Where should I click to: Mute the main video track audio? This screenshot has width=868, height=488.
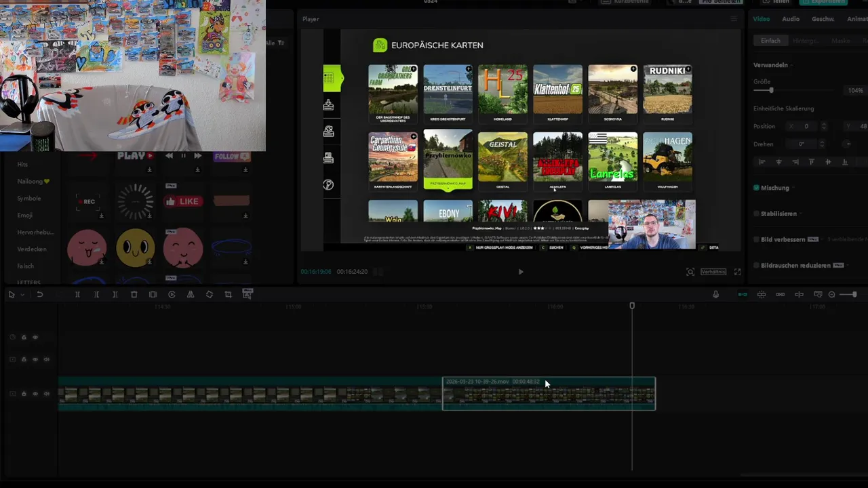[x=47, y=394]
